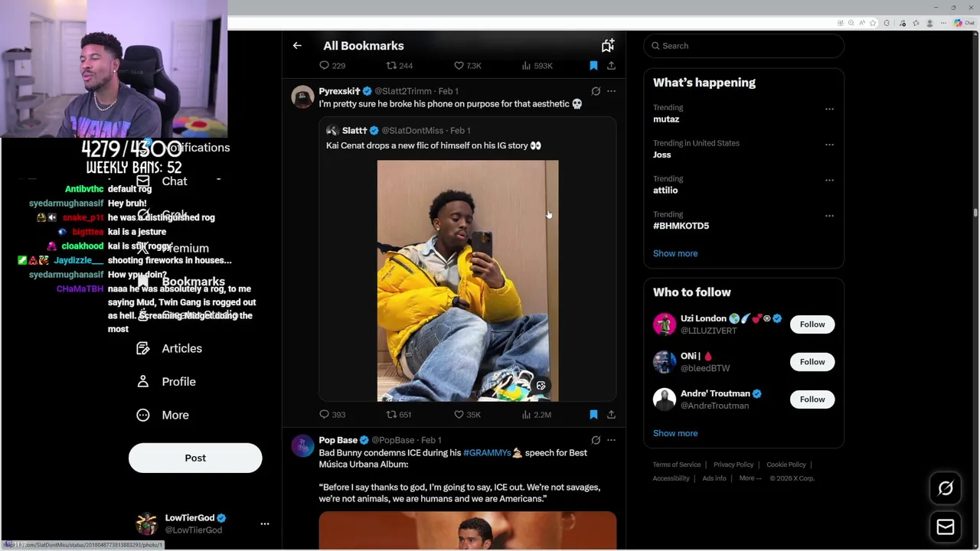The height and width of the screenshot is (551, 980).
Task: Share the top post with 593K views
Action: (611, 66)
